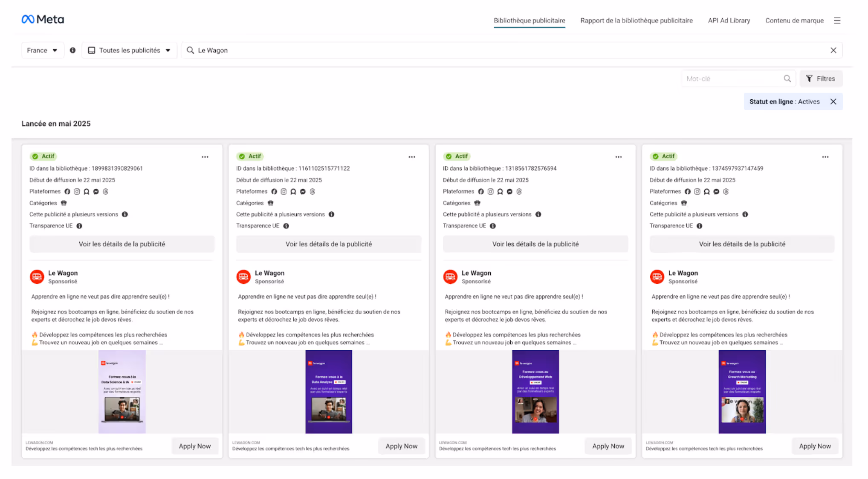Open the Growth Marketing ad thumbnail
This screenshot has height=479, width=868.
pos(742,392)
